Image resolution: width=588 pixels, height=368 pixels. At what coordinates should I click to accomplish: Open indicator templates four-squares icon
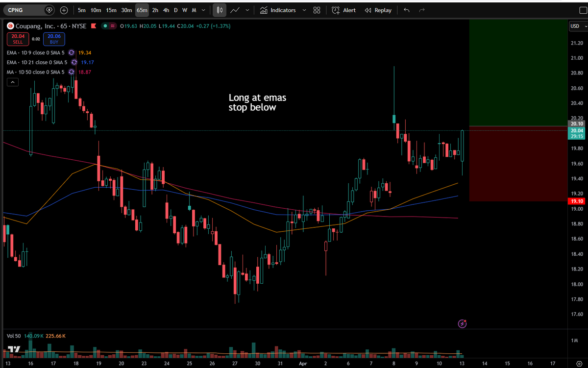coord(317,10)
